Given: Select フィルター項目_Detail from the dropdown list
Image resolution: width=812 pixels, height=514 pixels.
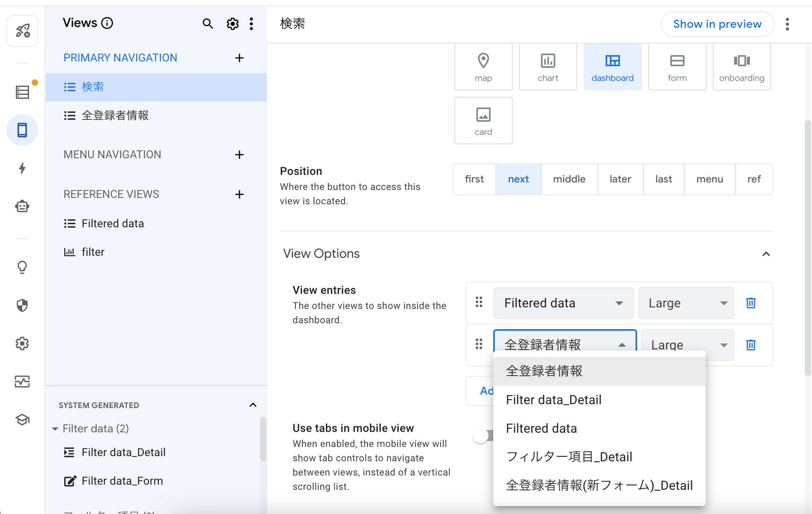Looking at the screenshot, I should [x=569, y=457].
